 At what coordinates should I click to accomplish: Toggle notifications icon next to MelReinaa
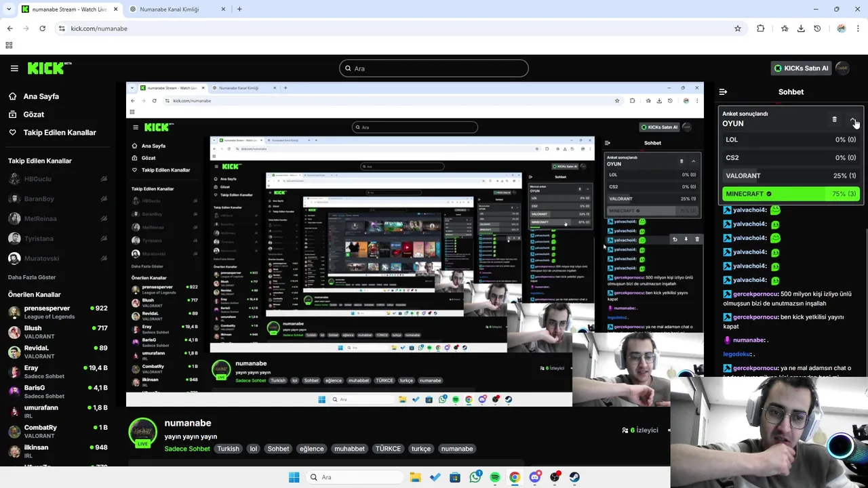coord(104,218)
